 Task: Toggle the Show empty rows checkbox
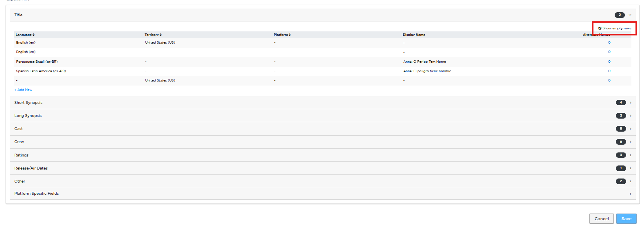600,29
